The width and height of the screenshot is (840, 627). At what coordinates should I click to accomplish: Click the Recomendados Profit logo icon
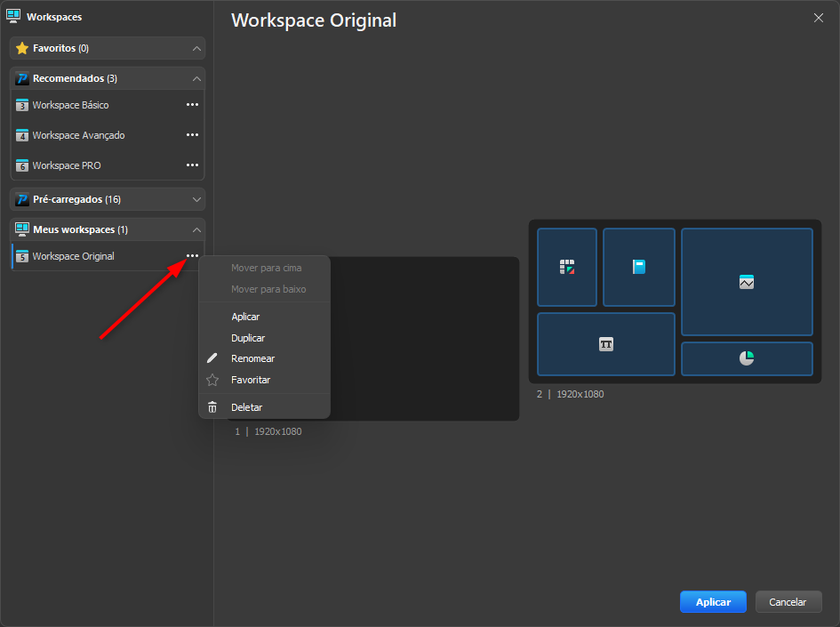[x=22, y=79]
